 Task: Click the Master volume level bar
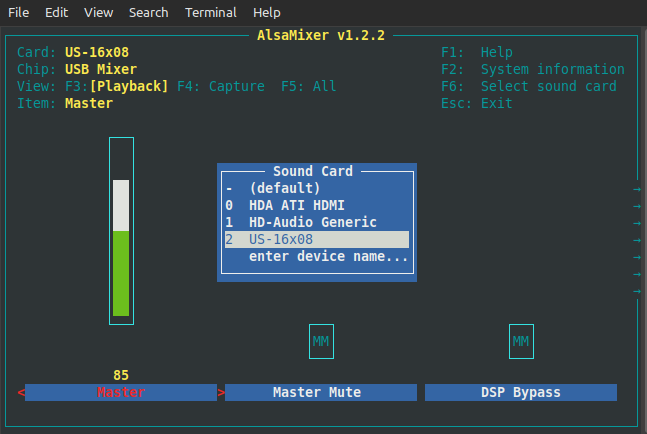click(121, 231)
